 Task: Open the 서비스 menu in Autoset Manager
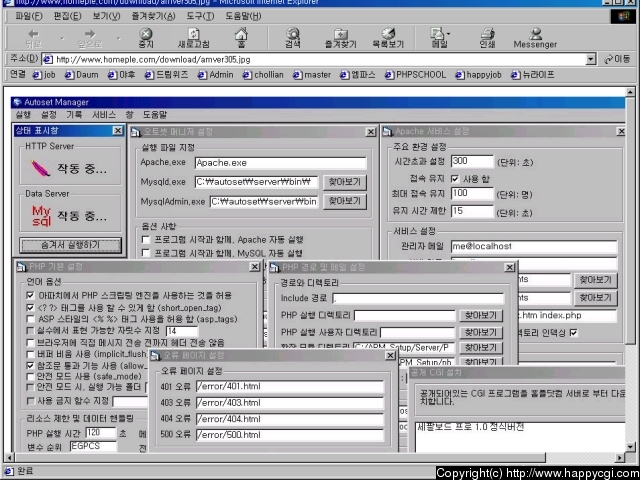coord(104,115)
